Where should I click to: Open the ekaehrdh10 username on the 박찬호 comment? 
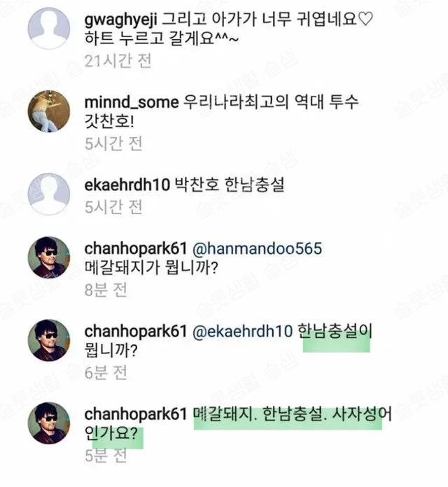coord(127,186)
